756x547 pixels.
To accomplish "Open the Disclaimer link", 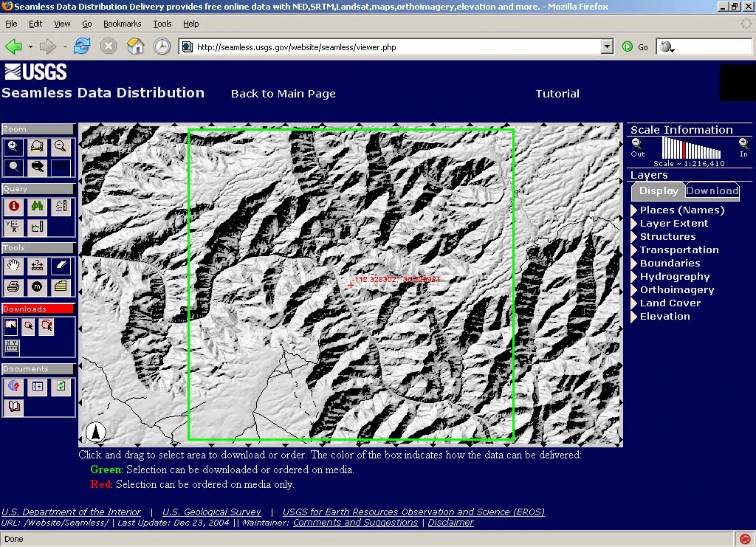I will [x=451, y=523].
